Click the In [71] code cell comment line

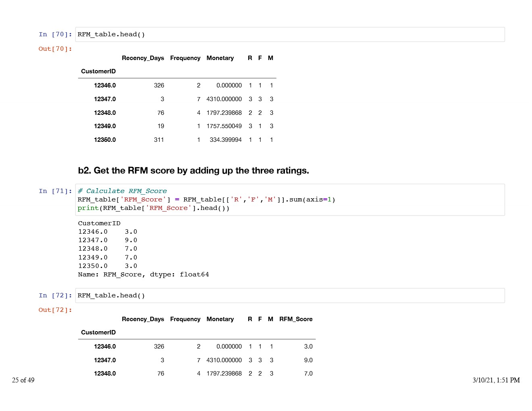point(122,191)
